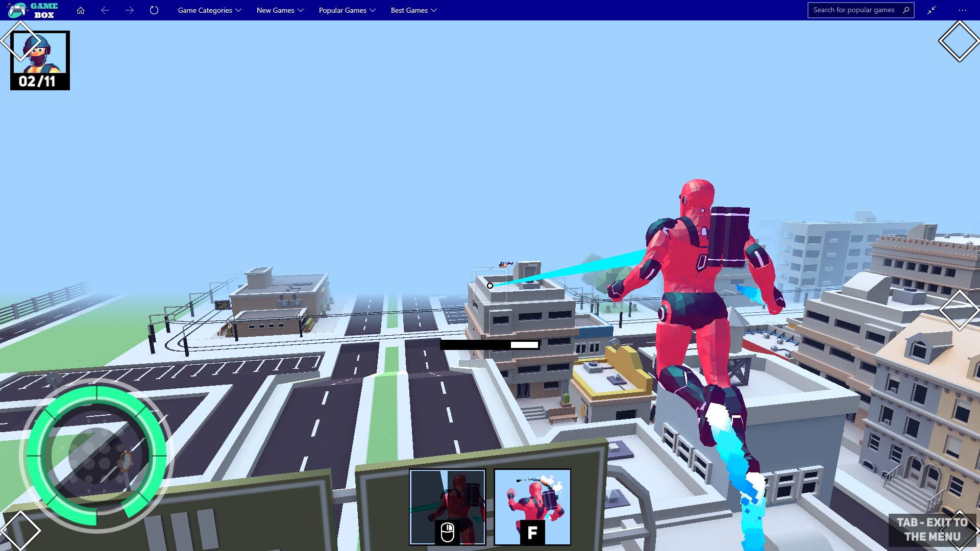Click the right-edge diamond marker
980x551 pixels.
(x=960, y=310)
